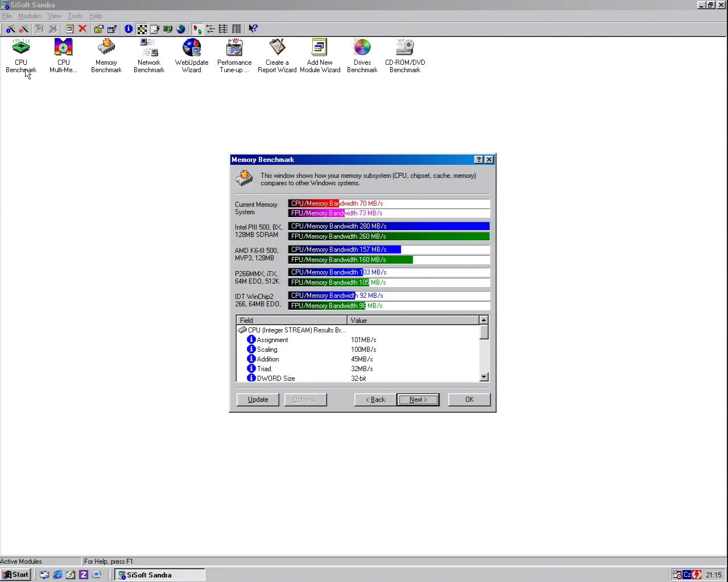Click the current system CPU/Memory 70 MB/s bar
728x582 pixels.
(389, 203)
